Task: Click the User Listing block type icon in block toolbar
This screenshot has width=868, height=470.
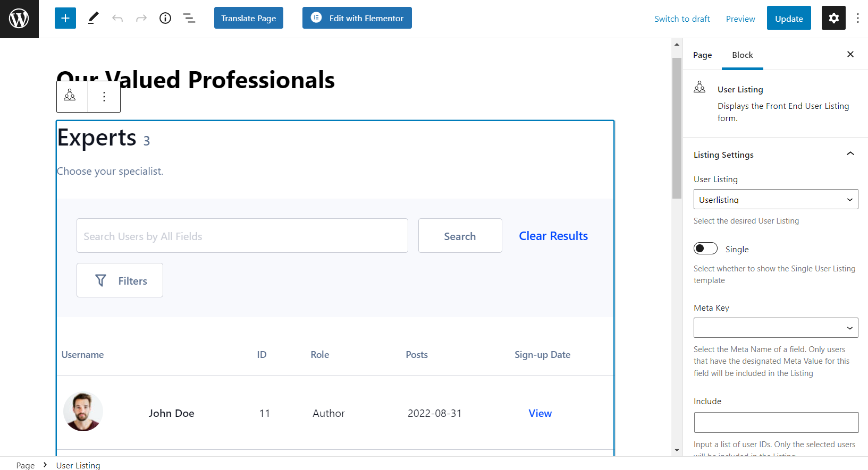Action: tap(70, 96)
